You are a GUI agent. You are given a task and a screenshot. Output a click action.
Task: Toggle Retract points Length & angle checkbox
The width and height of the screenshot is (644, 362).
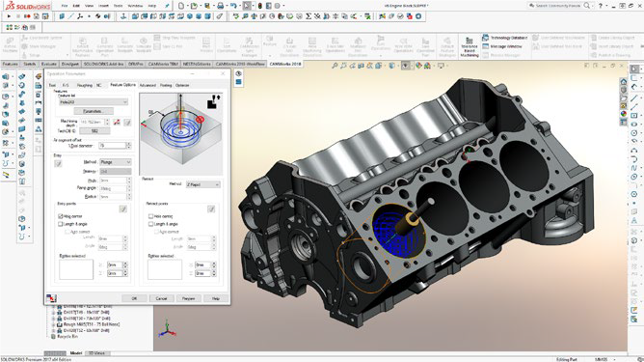click(150, 224)
